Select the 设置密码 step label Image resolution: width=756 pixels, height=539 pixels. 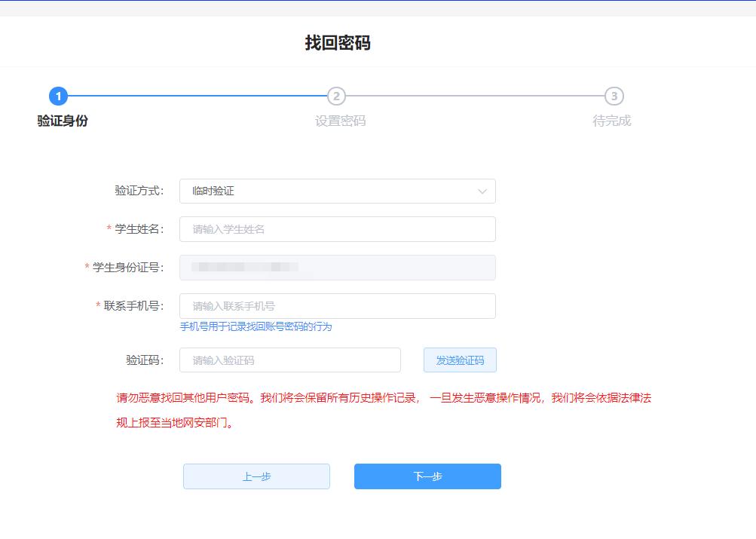pos(340,121)
